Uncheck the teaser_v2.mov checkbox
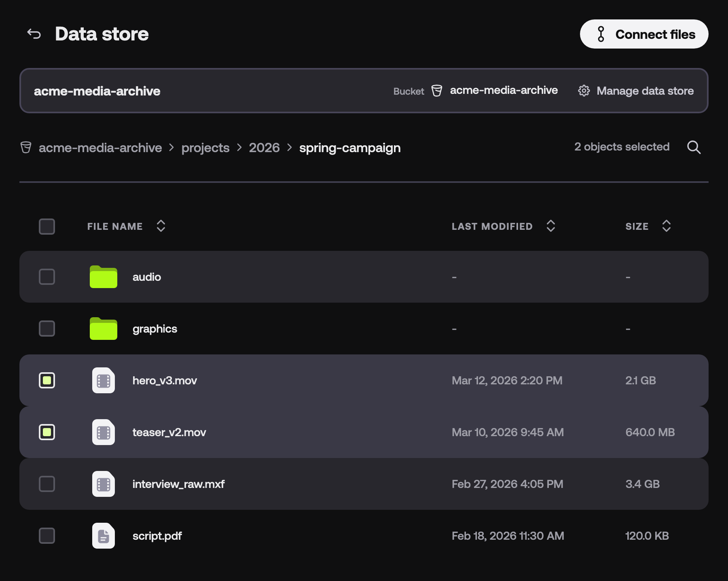This screenshot has width=728, height=581. coord(47,432)
